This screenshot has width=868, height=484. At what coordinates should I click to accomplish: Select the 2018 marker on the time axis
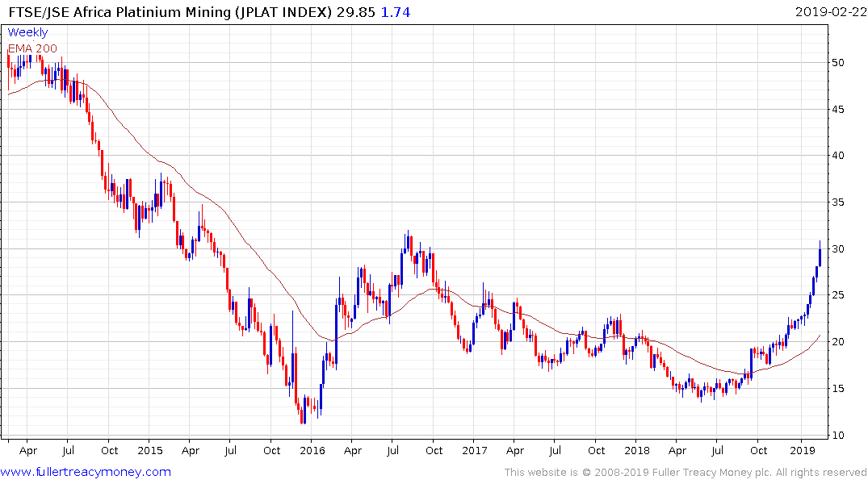click(x=636, y=450)
